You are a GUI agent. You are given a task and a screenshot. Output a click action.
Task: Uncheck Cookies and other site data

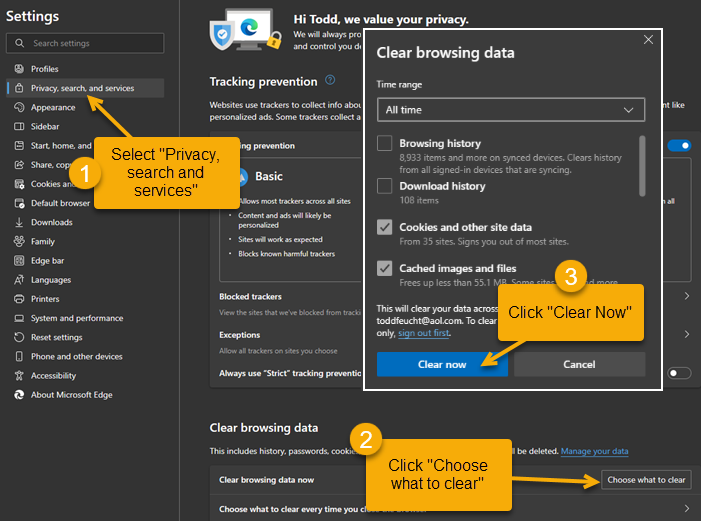click(x=384, y=227)
